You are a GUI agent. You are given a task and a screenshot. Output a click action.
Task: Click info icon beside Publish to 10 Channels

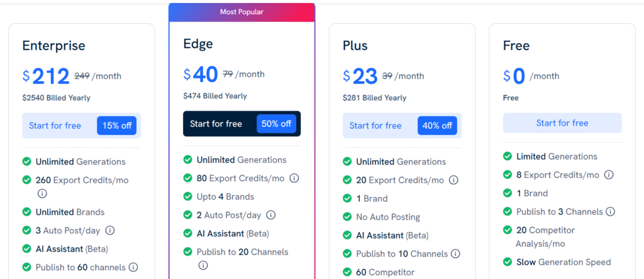pos(455,254)
